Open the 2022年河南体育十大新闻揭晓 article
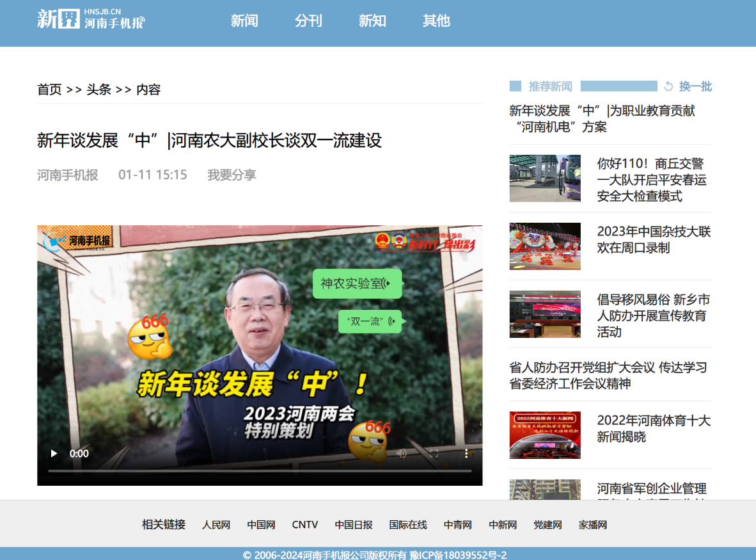This screenshot has width=756, height=560. tap(653, 428)
